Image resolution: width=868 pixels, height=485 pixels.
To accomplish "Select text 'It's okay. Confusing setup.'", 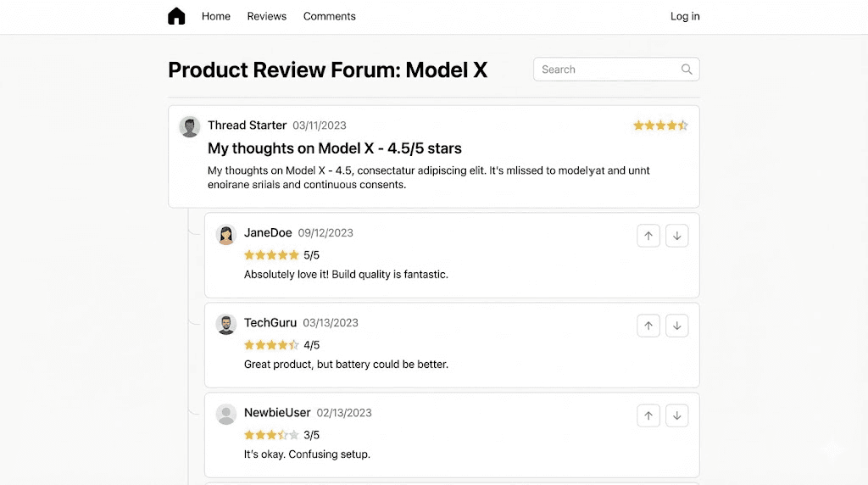I will pyautogui.click(x=307, y=454).
